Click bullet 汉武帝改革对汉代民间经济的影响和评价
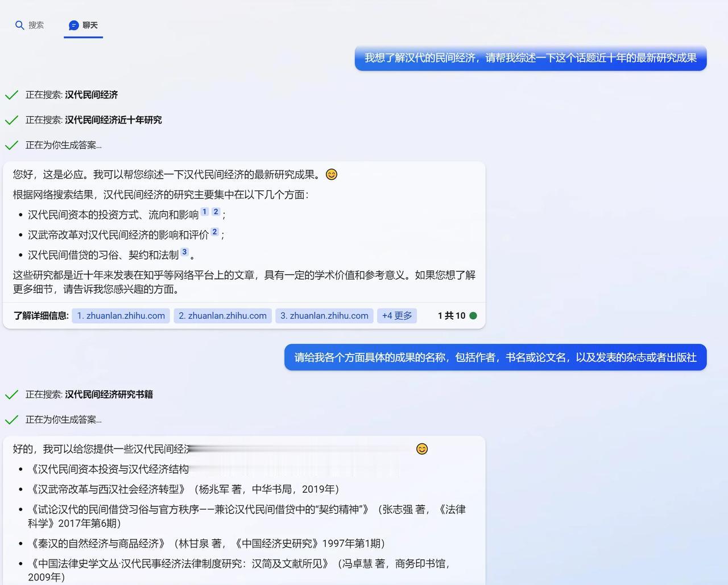Image resolution: width=728 pixels, height=585 pixels. click(x=118, y=235)
